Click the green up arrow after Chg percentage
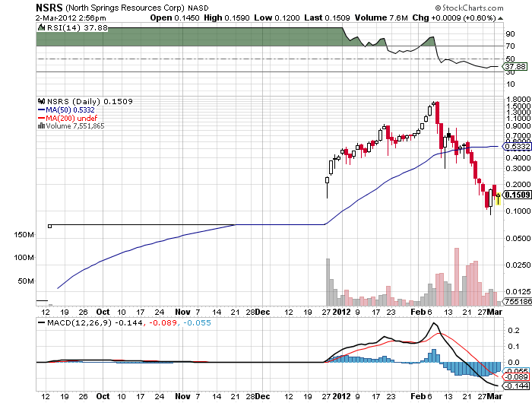 [x=500, y=18]
